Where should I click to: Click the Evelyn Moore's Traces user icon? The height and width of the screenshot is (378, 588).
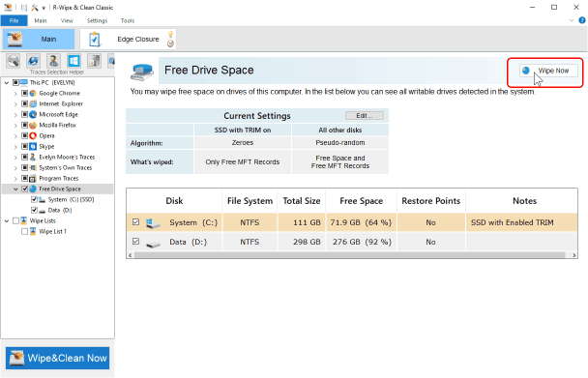33,157
